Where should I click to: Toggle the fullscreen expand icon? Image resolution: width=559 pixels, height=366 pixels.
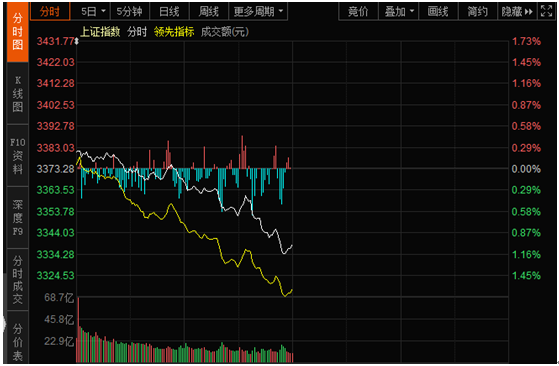tap(547, 11)
